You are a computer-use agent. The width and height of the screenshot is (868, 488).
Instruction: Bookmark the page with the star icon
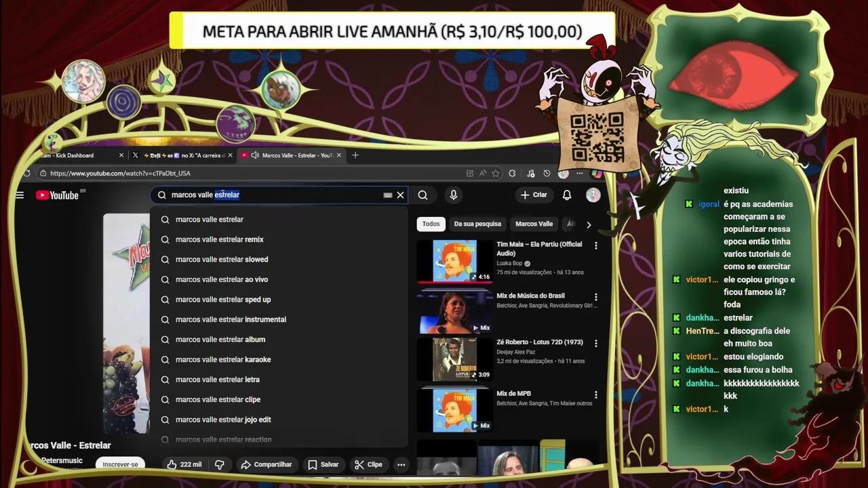(x=496, y=174)
